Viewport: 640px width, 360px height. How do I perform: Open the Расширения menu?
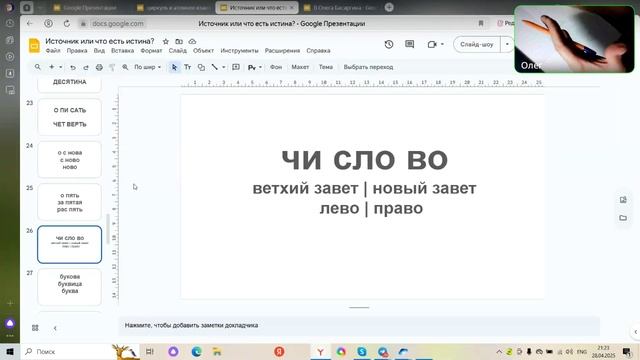(x=282, y=51)
